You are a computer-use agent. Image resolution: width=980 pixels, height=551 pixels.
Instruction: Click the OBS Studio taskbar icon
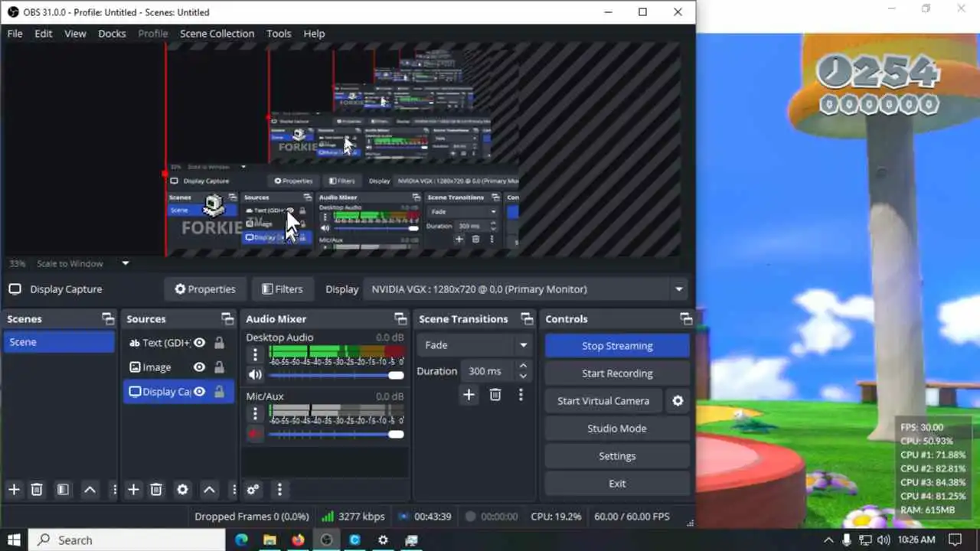click(326, 540)
